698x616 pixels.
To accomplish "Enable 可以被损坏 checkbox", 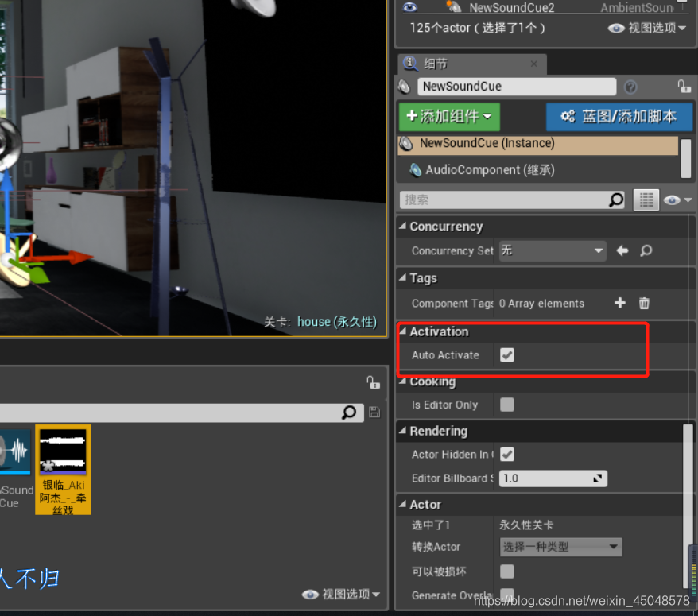I will tap(507, 571).
